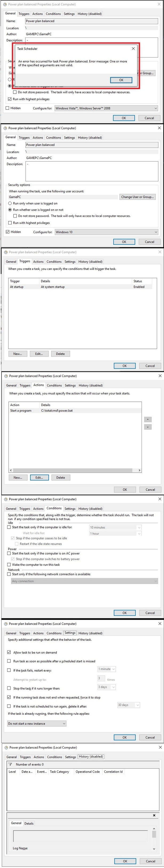This screenshot has width=164, height=868.
Task: Click Delete below the At startup trigger list
Action: (x=61, y=354)
